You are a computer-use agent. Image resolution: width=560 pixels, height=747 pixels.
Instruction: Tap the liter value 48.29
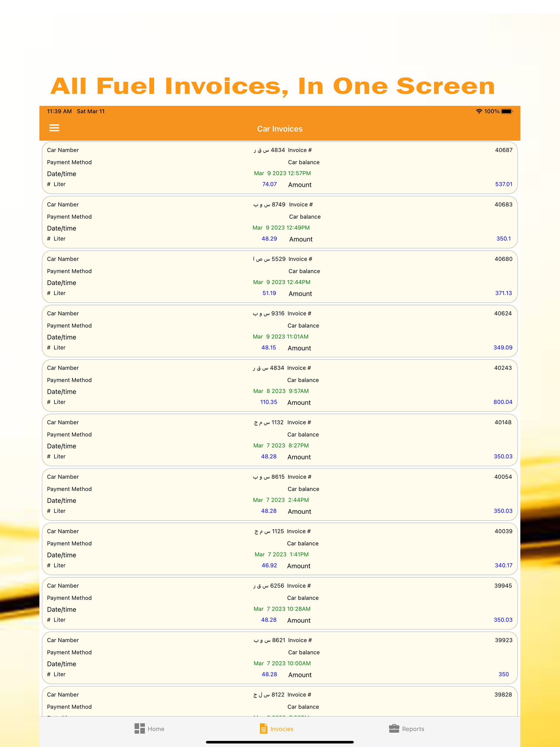click(269, 238)
